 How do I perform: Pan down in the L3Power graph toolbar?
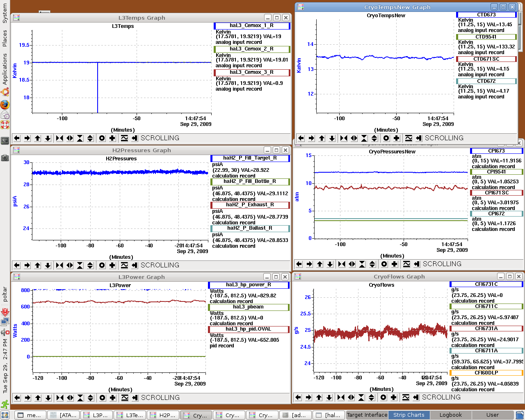[x=48, y=398]
